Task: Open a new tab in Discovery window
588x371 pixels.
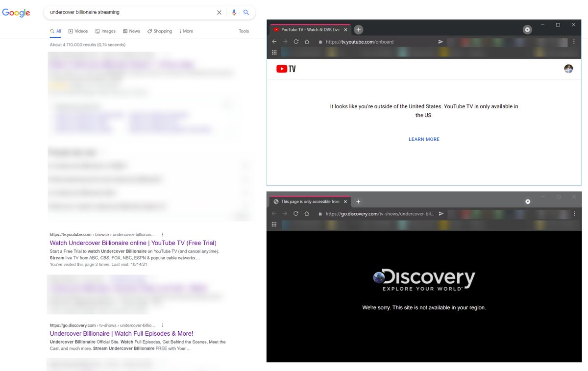Action: [x=358, y=201]
